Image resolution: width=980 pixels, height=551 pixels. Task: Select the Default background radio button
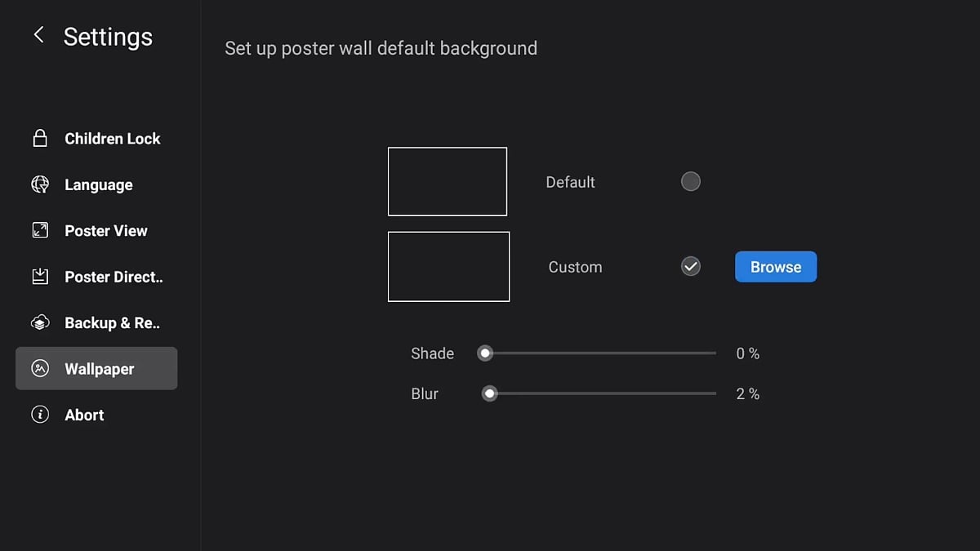[x=691, y=181]
